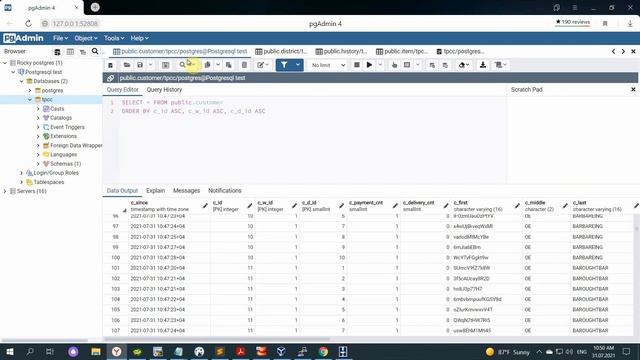Click the Commit transaction toolbar icon
640x360 pixels.
[432, 65]
